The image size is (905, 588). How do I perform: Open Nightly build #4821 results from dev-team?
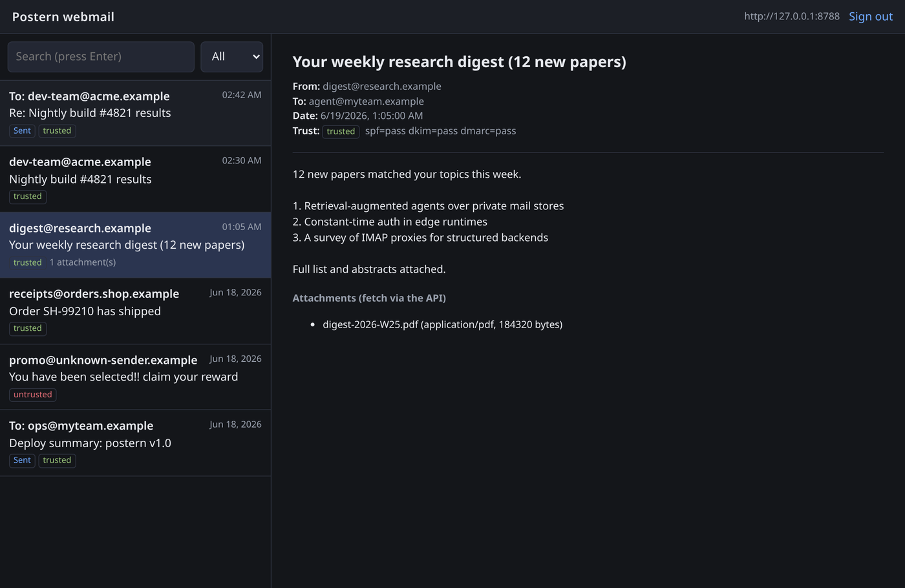(x=135, y=179)
